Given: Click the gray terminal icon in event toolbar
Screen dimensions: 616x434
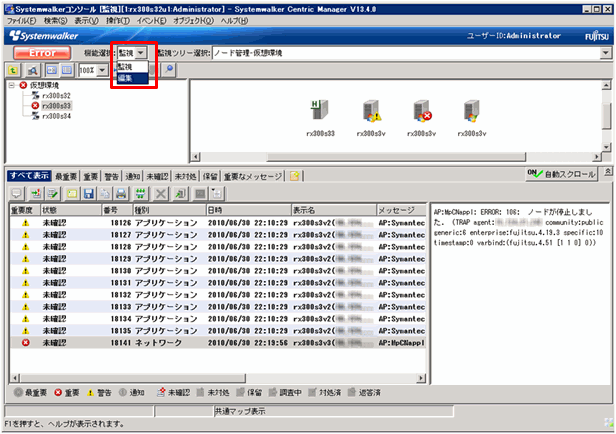Looking at the screenshot, I should 200,193.
